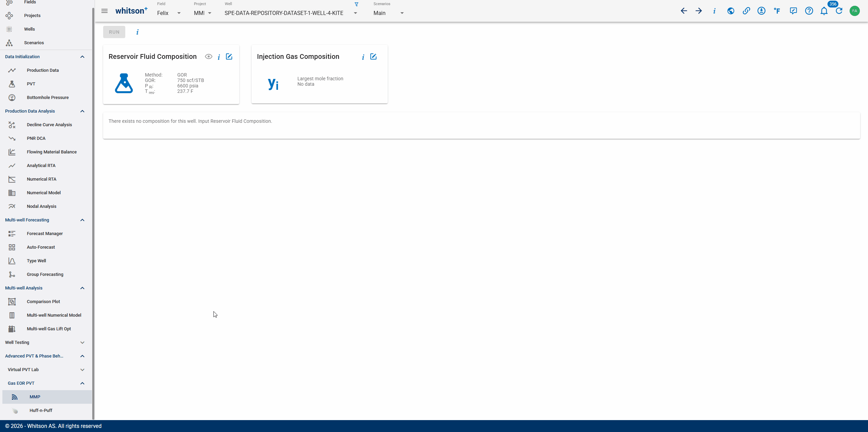The height and width of the screenshot is (432, 868).
Task: Open Group Forecasting
Action: [46, 275]
